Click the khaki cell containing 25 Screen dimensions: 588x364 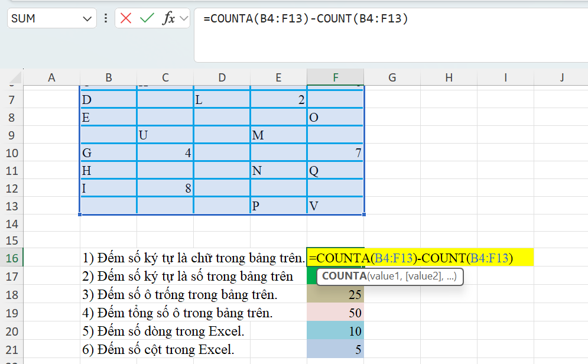(335, 294)
